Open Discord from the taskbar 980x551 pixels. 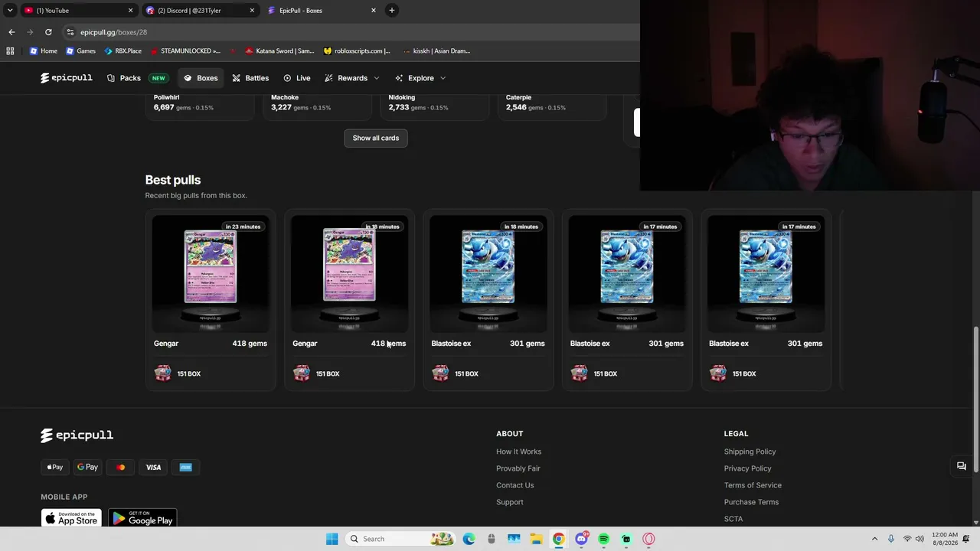[581, 539]
